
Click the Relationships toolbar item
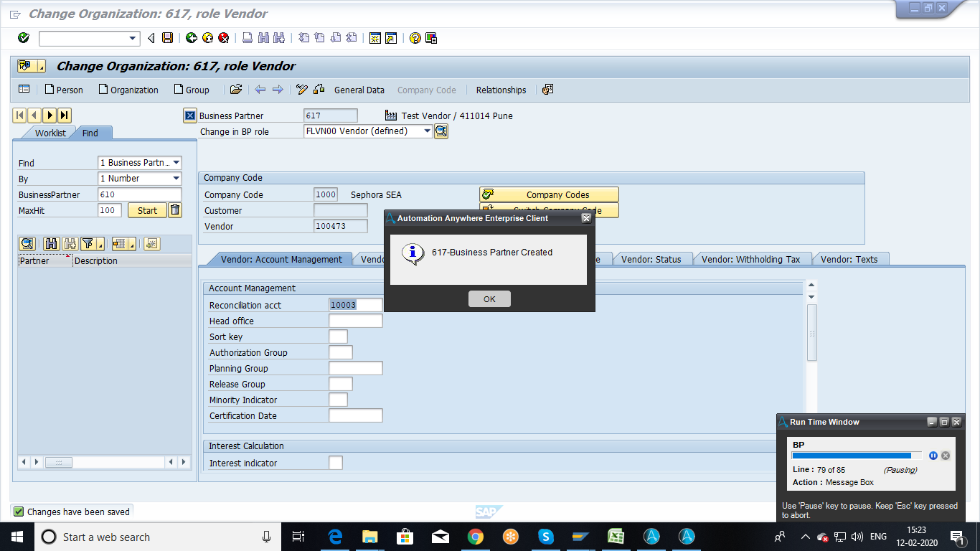click(501, 90)
